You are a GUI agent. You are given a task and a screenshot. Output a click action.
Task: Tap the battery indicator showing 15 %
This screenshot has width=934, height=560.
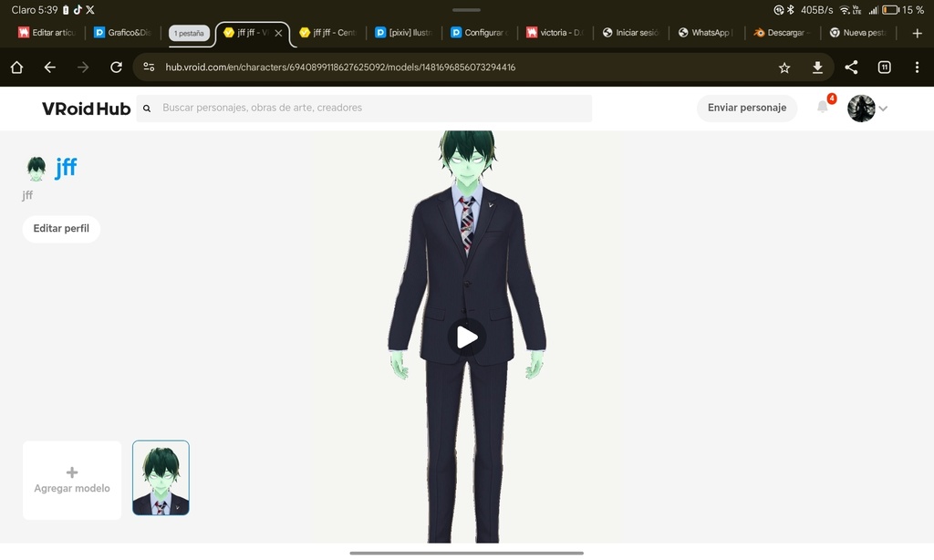point(902,10)
